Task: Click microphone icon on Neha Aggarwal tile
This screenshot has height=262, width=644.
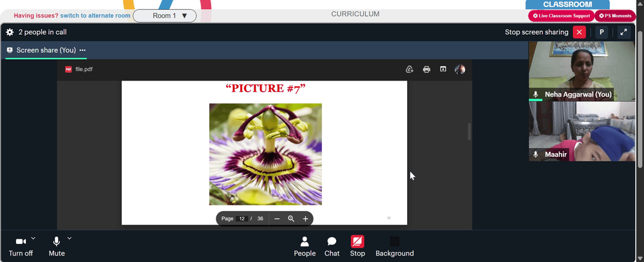Action: (535, 95)
